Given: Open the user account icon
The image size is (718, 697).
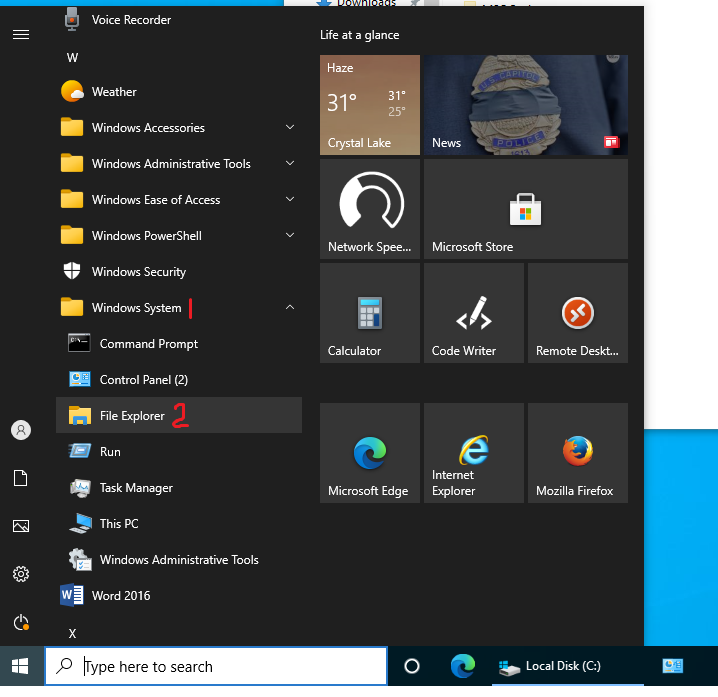Looking at the screenshot, I should 21,430.
